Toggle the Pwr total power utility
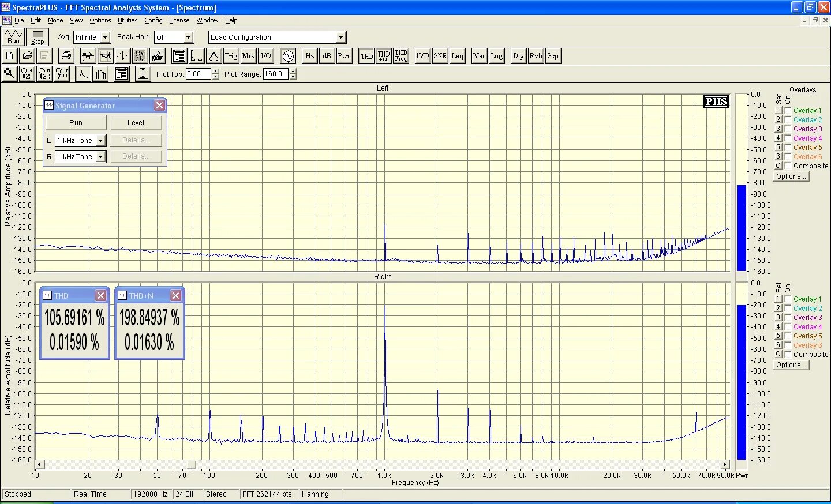This screenshot has width=831, height=504. (344, 56)
